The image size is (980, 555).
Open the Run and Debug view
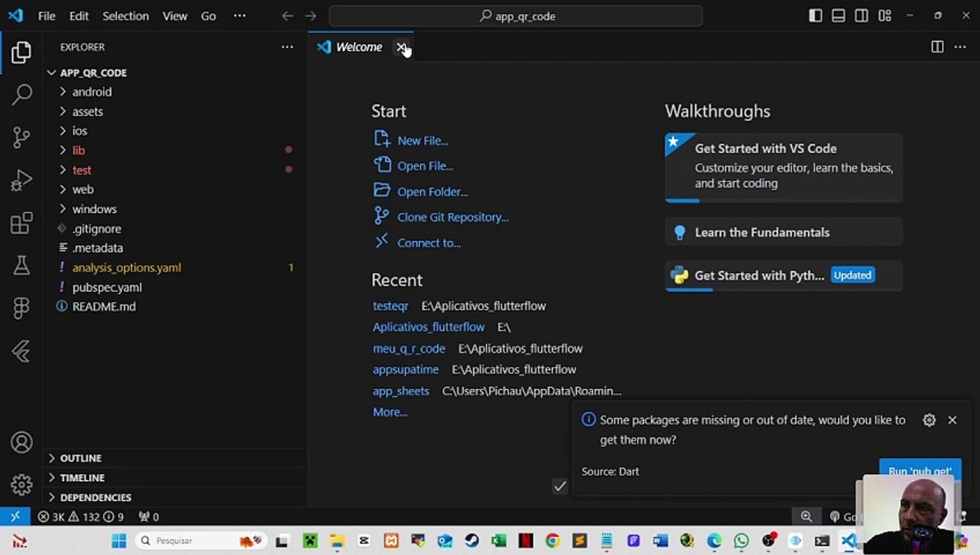click(x=22, y=180)
